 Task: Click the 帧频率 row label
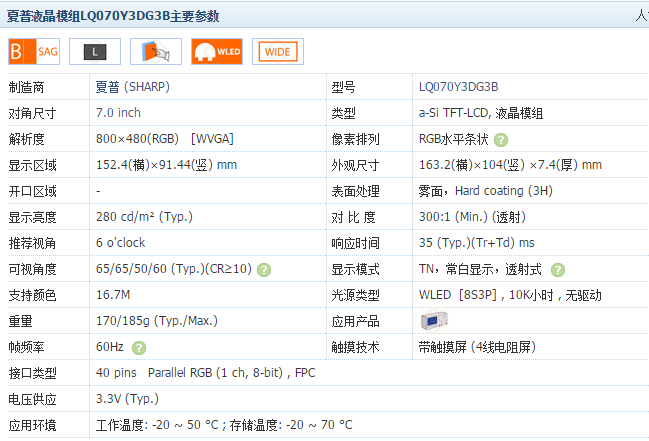[x=26, y=347]
